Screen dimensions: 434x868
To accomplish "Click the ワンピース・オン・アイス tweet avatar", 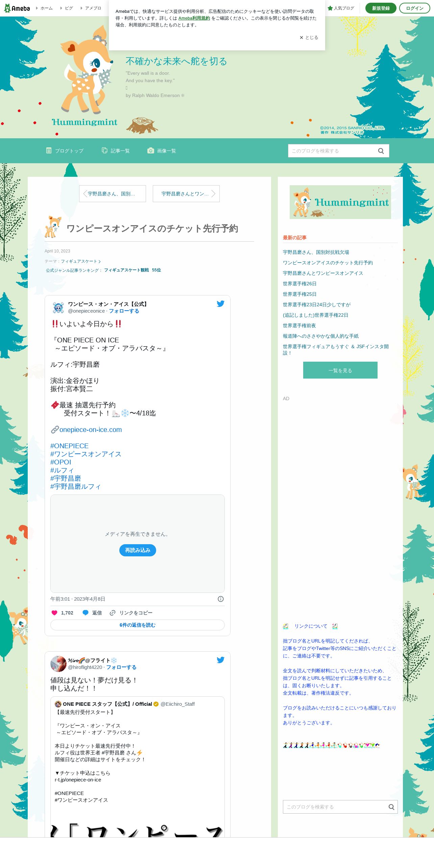I will 58,308.
